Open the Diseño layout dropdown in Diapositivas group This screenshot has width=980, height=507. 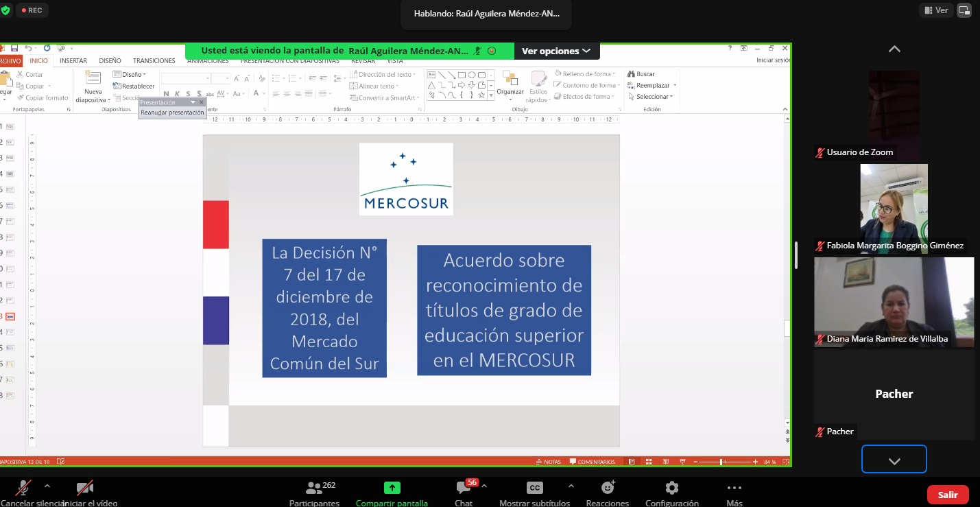click(130, 74)
